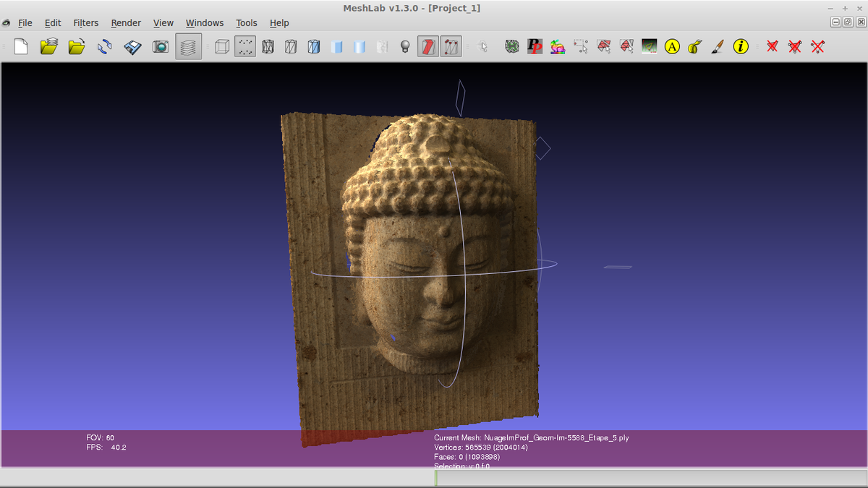Expand the Tools menu
This screenshot has height=488, width=868.
[x=247, y=23]
